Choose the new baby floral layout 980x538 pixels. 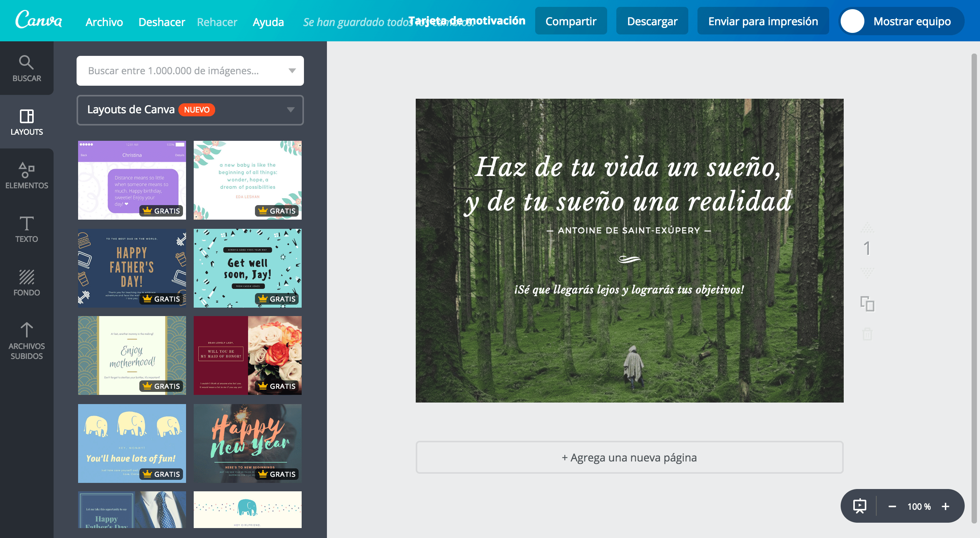click(x=248, y=180)
